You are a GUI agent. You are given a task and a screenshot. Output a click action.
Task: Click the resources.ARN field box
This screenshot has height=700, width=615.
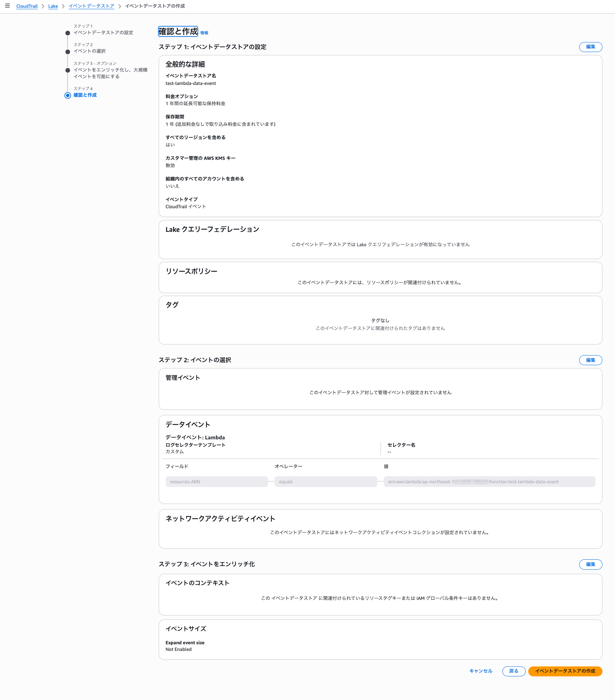[x=217, y=481]
